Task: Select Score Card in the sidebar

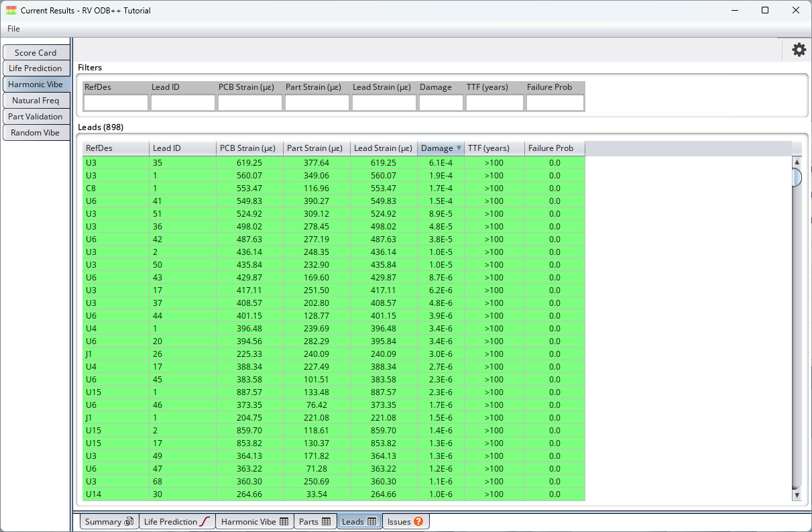Action: [x=36, y=52]
